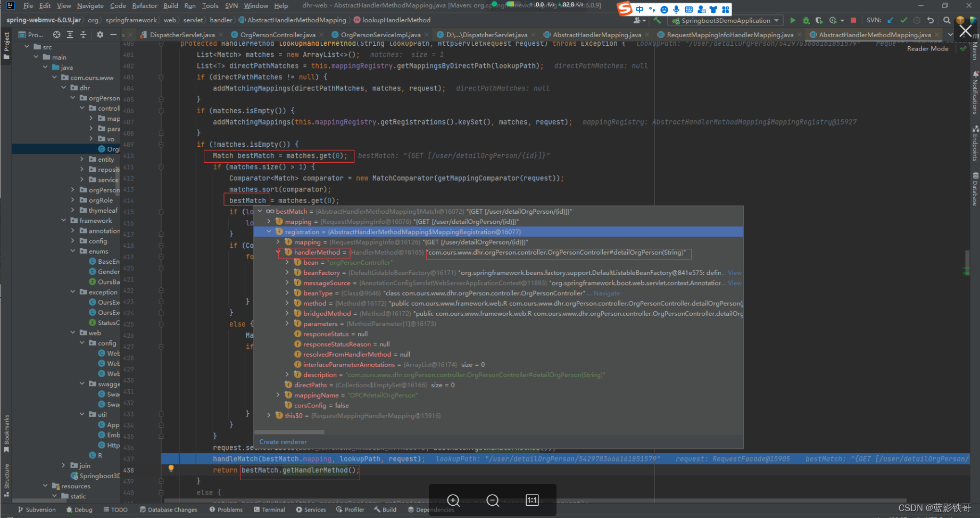Image resolution: width=980 pixels, height=518 pixels.
Task: Open the Debug tool window button
Action: [x=79, y=509]
